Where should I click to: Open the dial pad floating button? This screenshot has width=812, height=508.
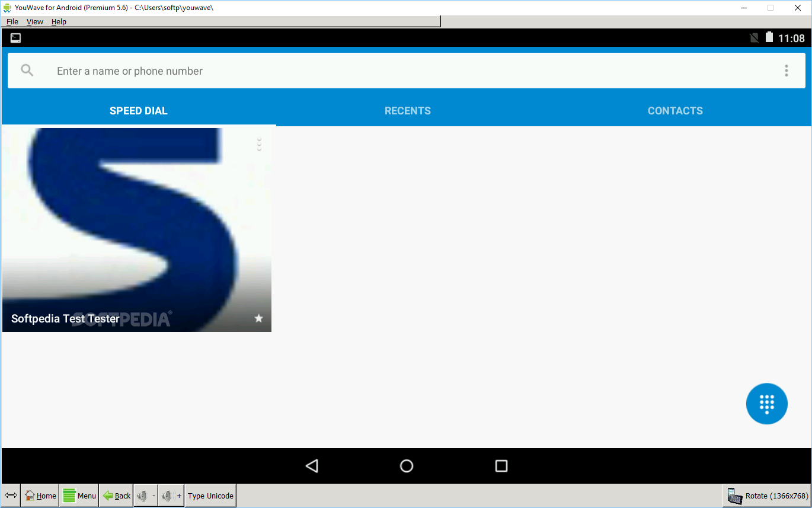[766, 404]
